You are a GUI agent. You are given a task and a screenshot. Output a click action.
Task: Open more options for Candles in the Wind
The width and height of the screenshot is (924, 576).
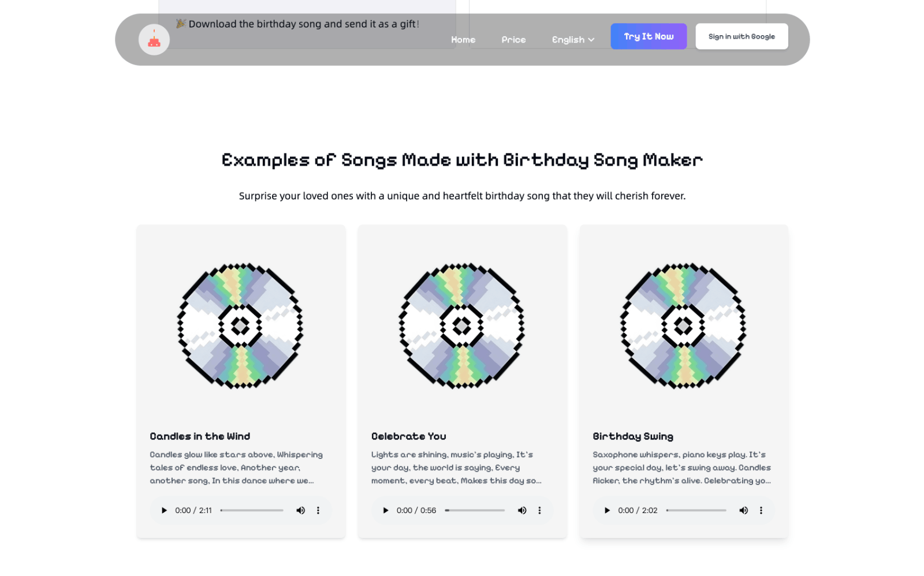click(x=318, y=510)
